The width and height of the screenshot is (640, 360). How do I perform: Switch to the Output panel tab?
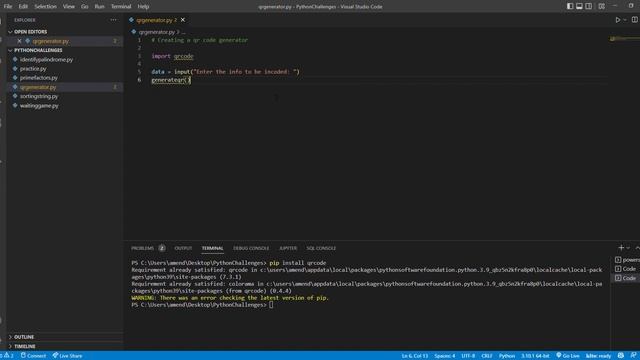(x=183, y=248)
